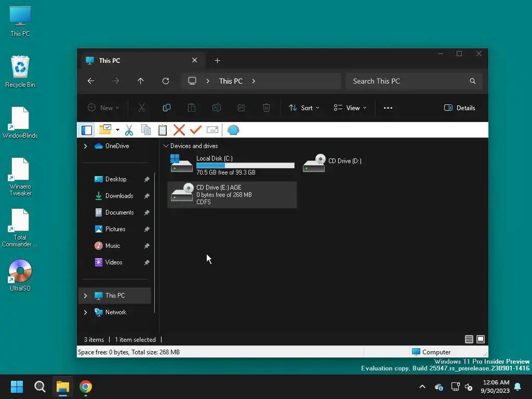Open Downloads in the navigation pane
Viewport: 532px width, 399px height.
pos(119,196)
